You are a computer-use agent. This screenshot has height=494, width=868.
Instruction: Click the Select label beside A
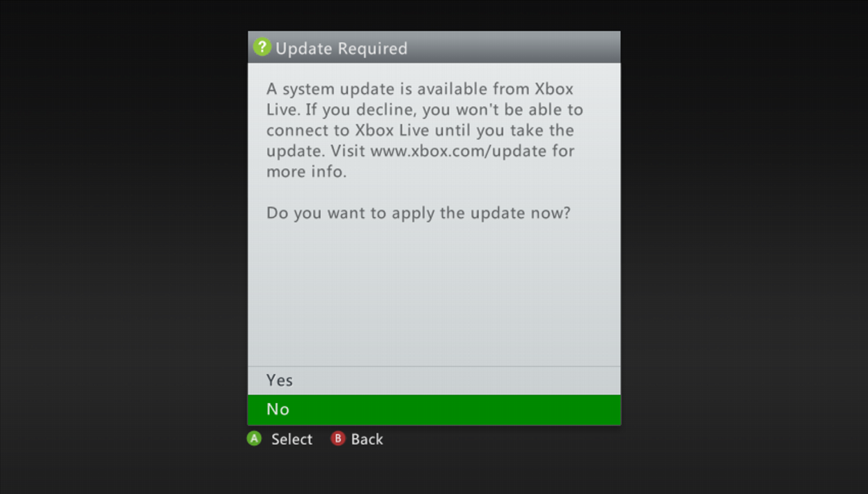[x=291, y=440]
